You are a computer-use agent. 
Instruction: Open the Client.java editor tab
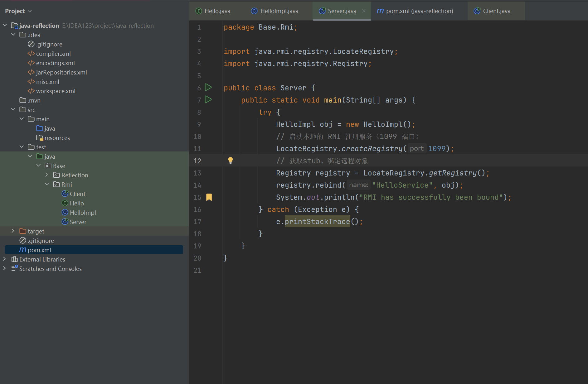[496, 11]
